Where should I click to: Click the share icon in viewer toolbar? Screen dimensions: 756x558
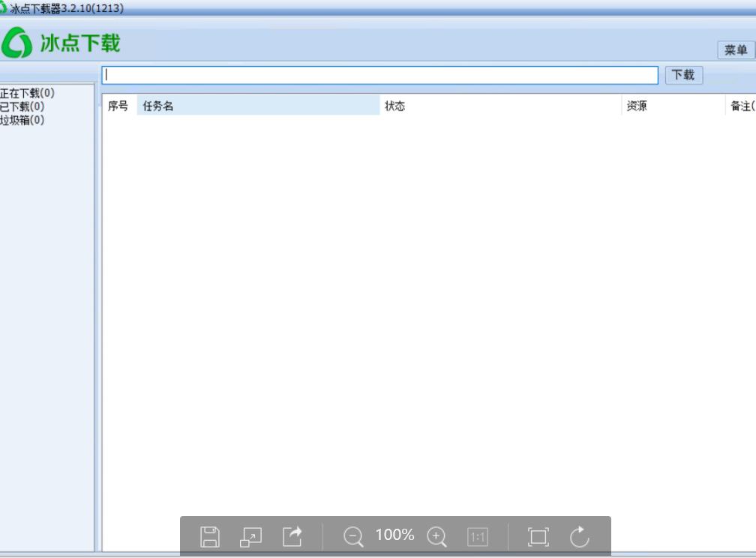[x=292, y=536]
